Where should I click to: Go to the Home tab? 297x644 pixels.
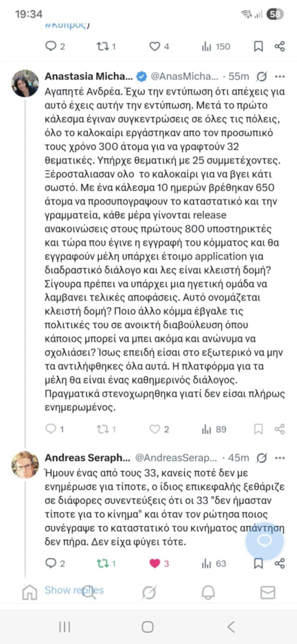pyautogui.click(x=29, y=592)
